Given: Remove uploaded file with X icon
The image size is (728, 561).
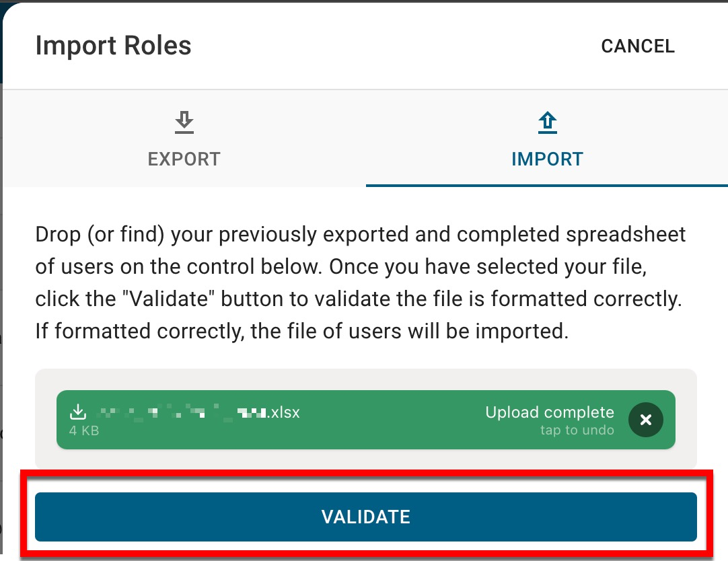Looking at the screenshot, I should pos(645,420).
